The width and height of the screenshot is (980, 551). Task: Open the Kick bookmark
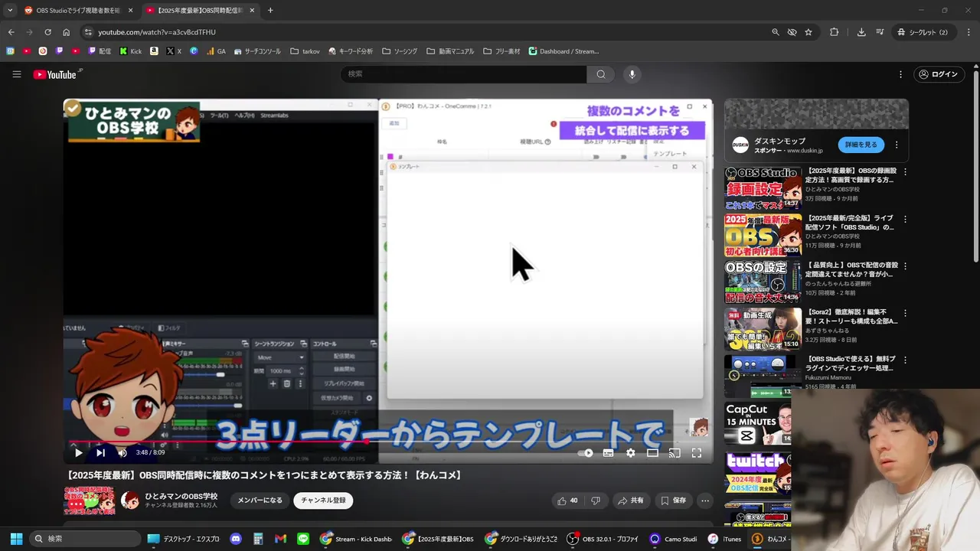130,51
